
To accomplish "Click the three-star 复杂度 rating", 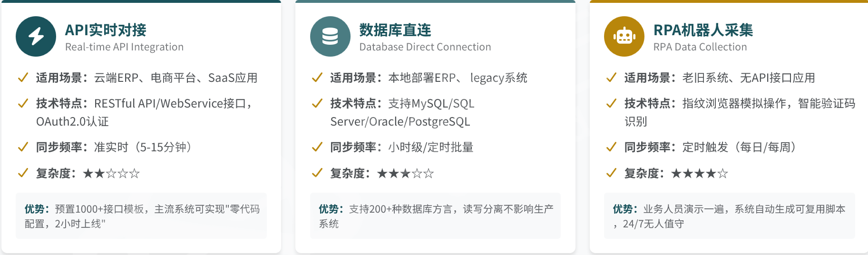I will click(x=405, y=173).
